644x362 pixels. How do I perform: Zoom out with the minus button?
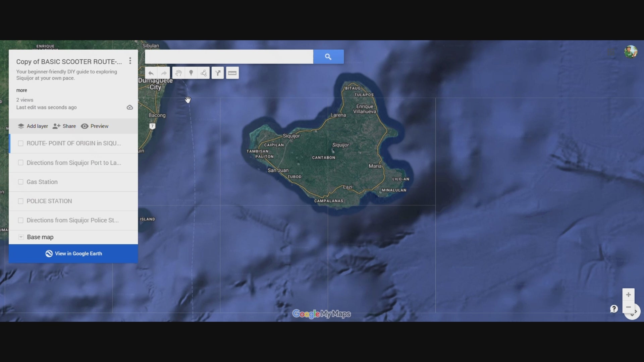(x=629, y=307)
